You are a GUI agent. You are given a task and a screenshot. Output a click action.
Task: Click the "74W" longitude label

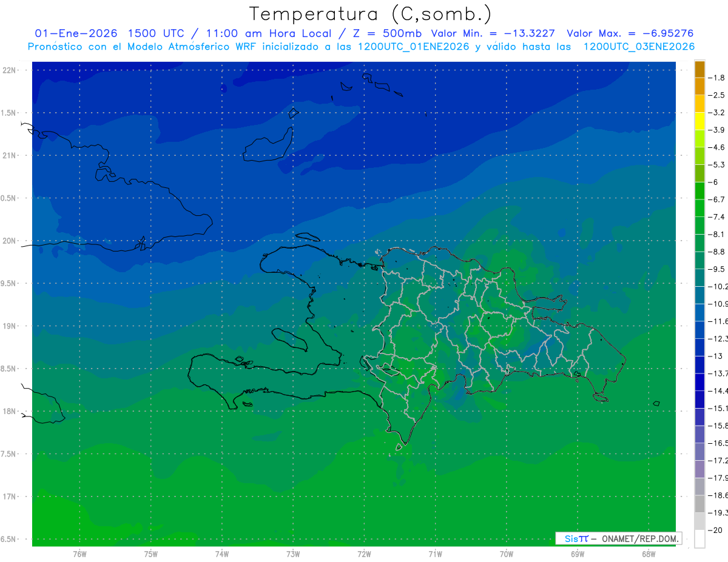click(x=222, y=554)
